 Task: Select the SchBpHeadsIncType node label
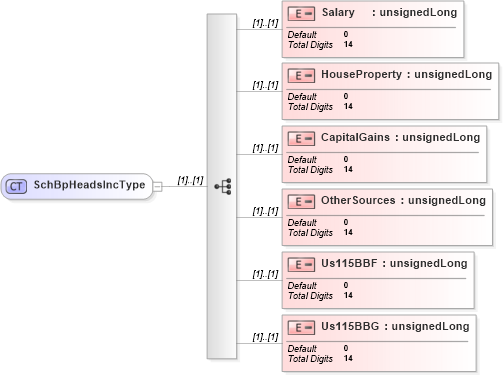tap(89, 185)
